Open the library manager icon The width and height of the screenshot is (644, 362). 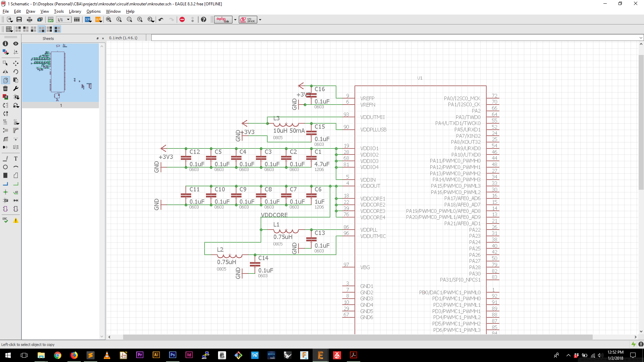77,20
